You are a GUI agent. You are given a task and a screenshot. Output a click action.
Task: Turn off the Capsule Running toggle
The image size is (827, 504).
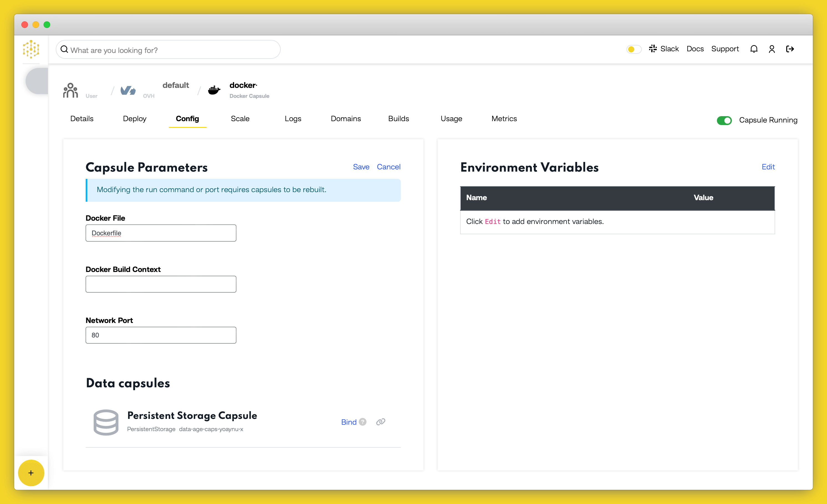pos(724,120)
